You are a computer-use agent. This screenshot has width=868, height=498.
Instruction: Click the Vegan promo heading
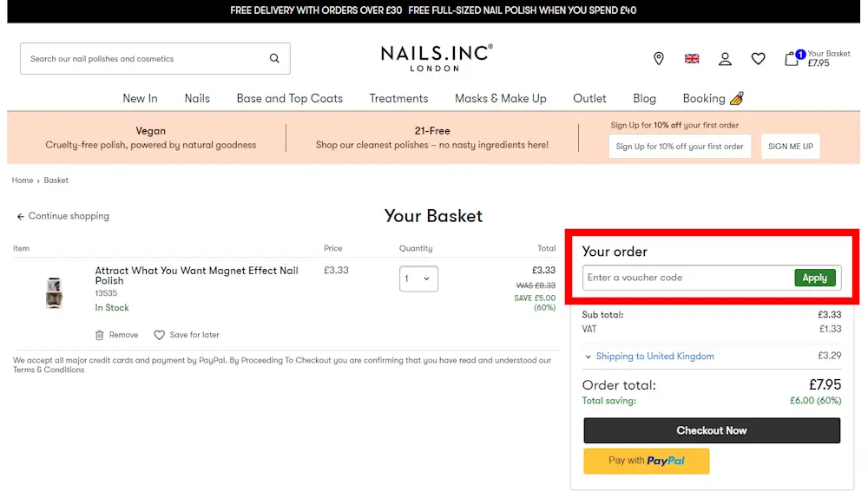click(150, 131)
